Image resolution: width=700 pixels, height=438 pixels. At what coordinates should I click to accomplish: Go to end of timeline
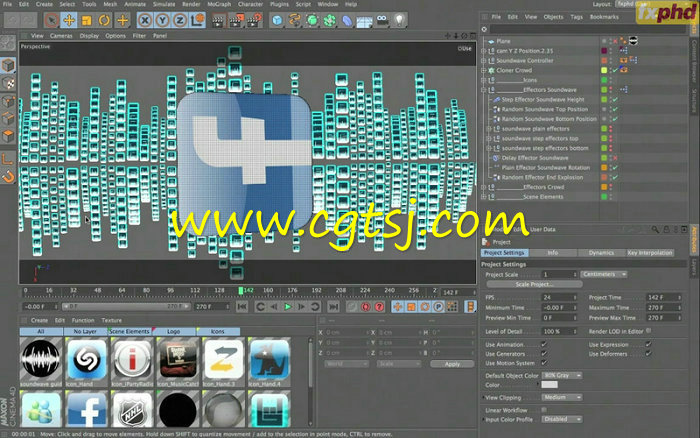tap(333, 307)
